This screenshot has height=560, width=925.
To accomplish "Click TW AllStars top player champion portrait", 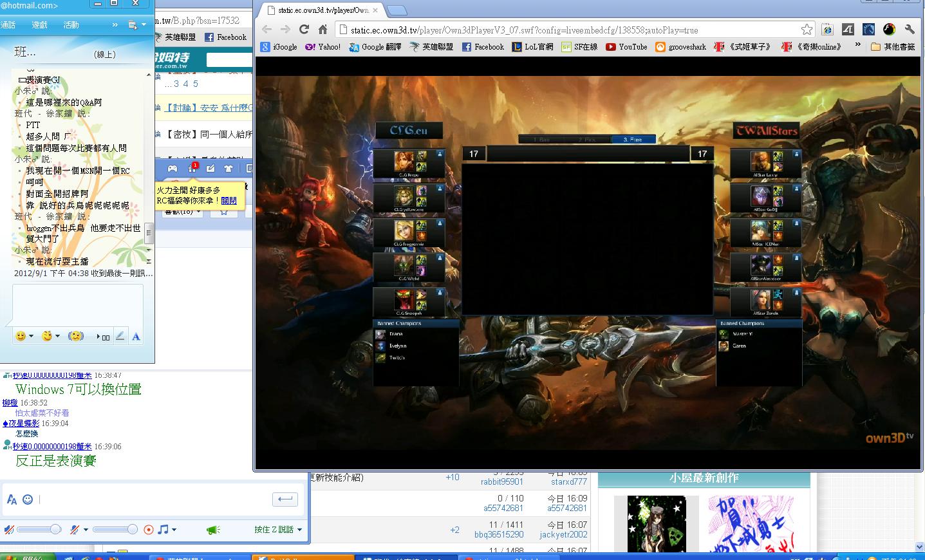I will click(760, 161).
